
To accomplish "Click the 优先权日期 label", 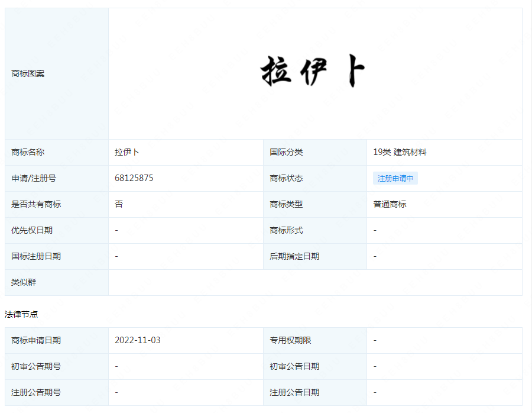I will pyautogui.click(x=32, y=230).
